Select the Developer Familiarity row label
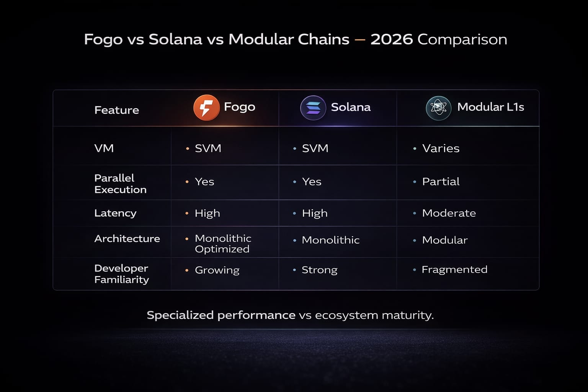This screenshot has height=392, width=588. point(121,274)
